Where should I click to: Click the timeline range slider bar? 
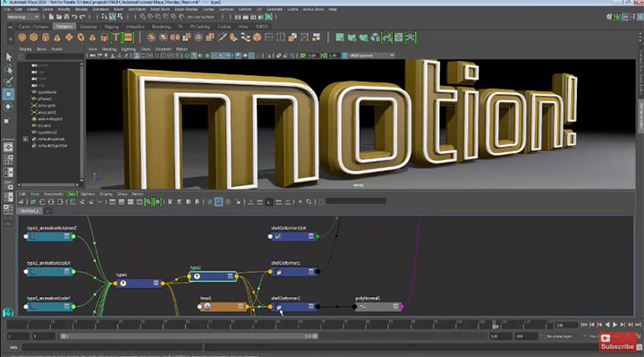tap(189, 336)
